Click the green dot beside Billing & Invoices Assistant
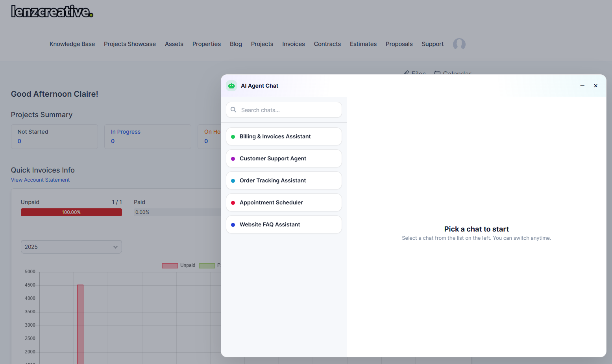This screenshot has height=364, width=612. coord(233,137)
